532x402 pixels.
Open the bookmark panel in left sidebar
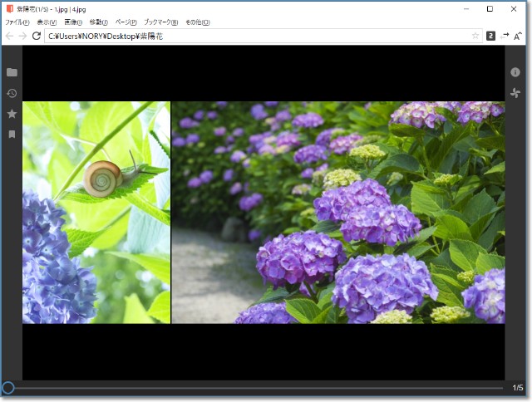coord(12,134)
